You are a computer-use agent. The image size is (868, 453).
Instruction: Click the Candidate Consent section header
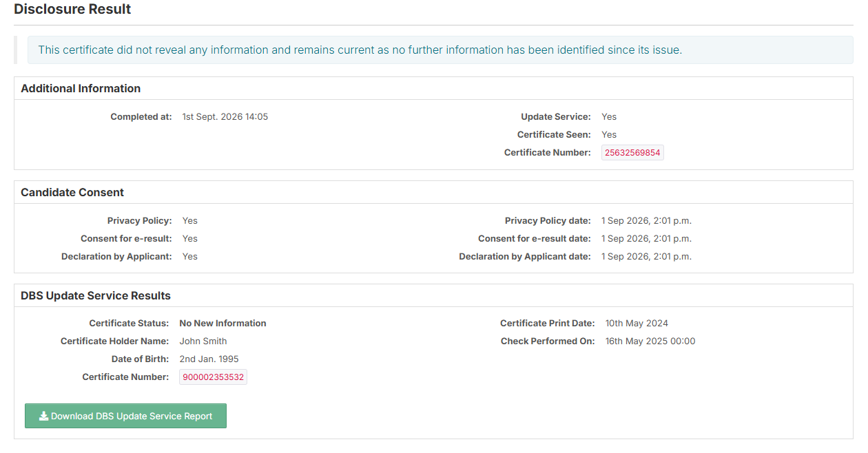point(72,192)
